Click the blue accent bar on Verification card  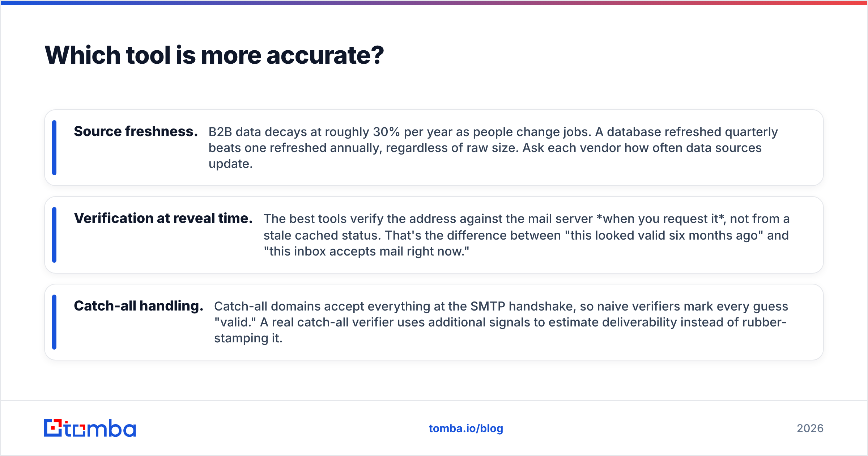54,235
